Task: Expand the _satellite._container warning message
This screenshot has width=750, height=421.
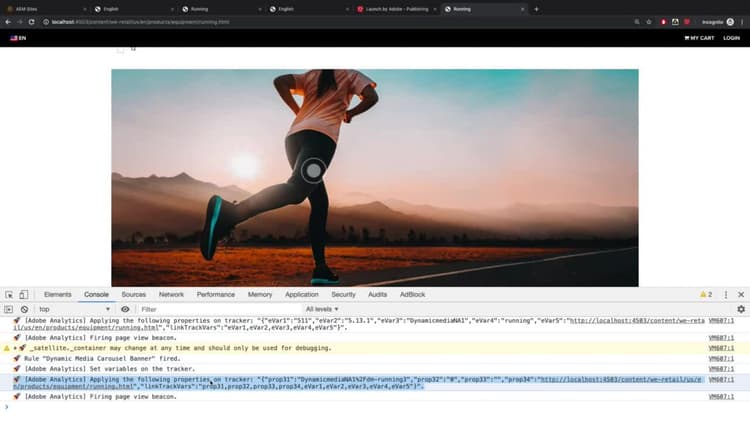Action: click(x=15, y=348)
